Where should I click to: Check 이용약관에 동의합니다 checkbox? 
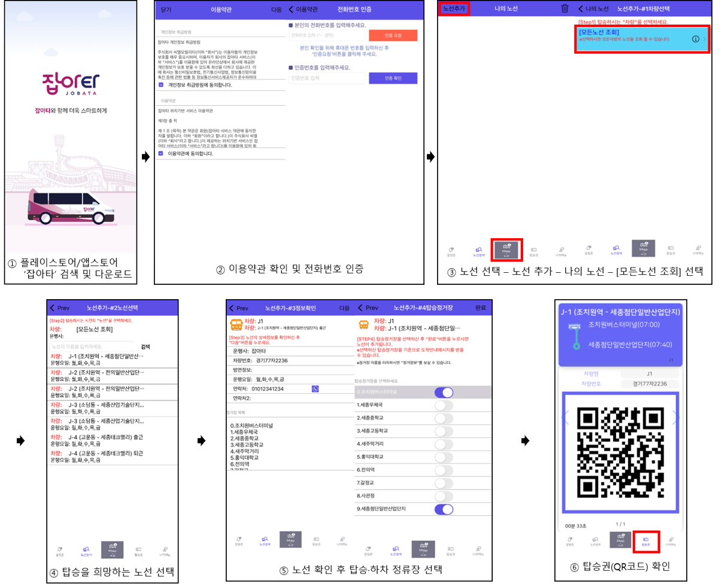pos(161,154)
